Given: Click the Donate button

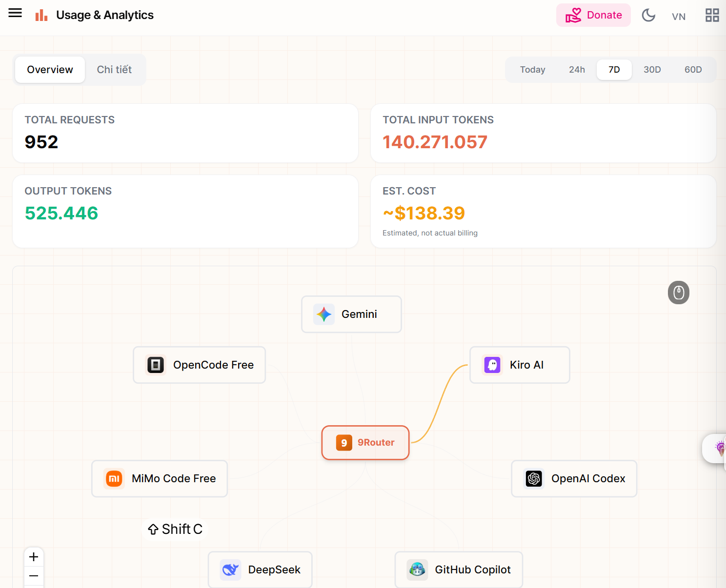Looking at the screenshot, I should point(593,15).
